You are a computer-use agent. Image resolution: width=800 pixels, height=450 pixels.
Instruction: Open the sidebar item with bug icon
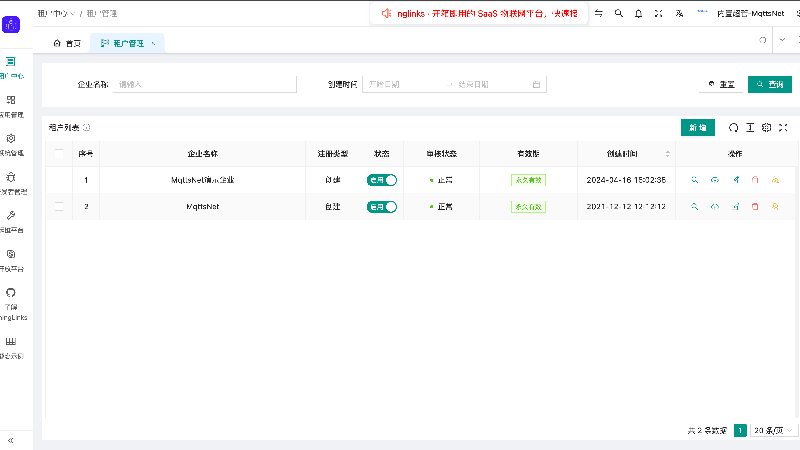click(x=11, y=183)
